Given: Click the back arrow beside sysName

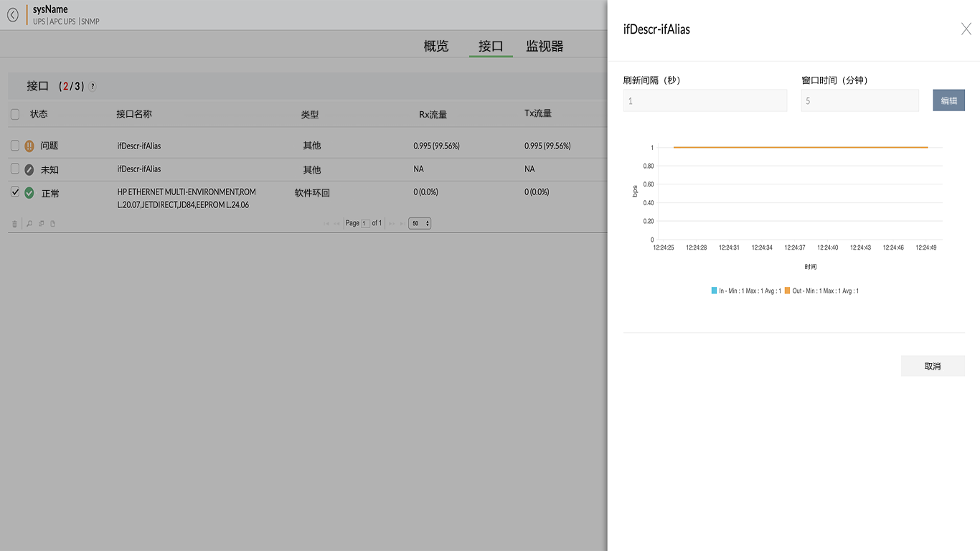Looking at the screenshot, I should pos(13,14).
